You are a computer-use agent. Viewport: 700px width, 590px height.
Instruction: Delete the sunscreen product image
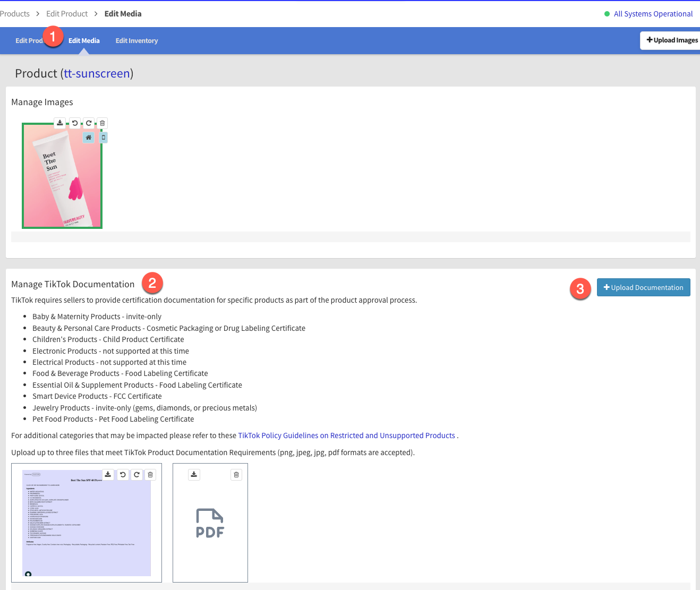click(103, 123)
